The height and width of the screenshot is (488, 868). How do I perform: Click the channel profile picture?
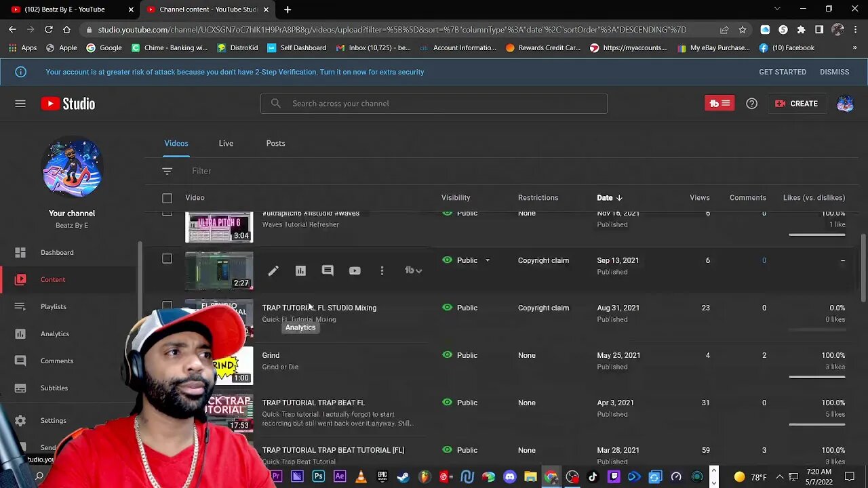[x=72, y=167]
